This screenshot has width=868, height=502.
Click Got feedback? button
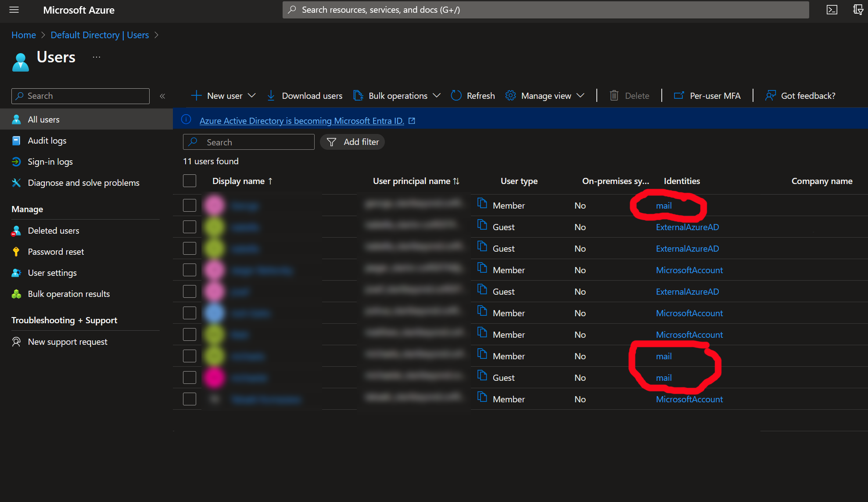[x=800, y=96]
